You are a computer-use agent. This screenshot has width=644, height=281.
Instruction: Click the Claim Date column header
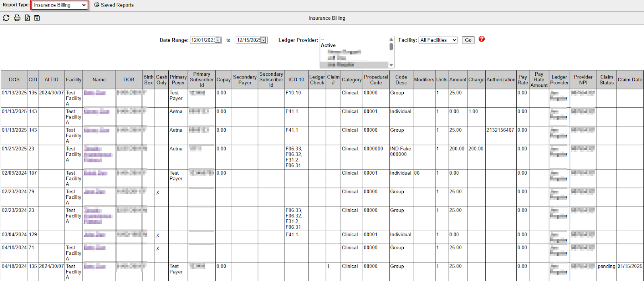pyautogui.click(x=630, y=80)
